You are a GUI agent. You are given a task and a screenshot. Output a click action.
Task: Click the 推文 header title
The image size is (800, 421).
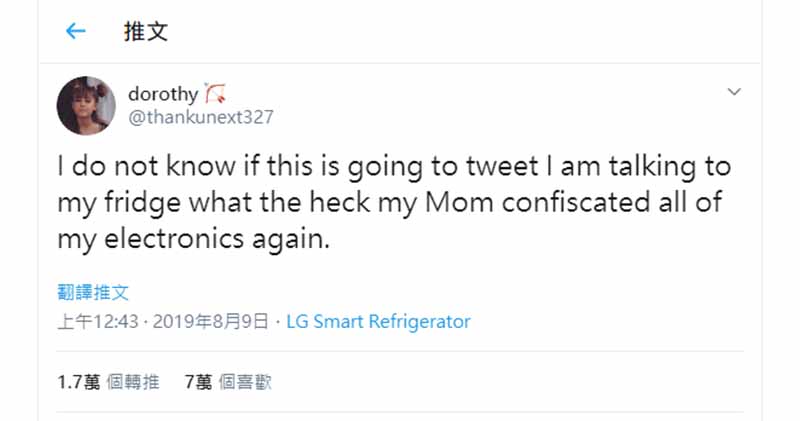[145, 32]
